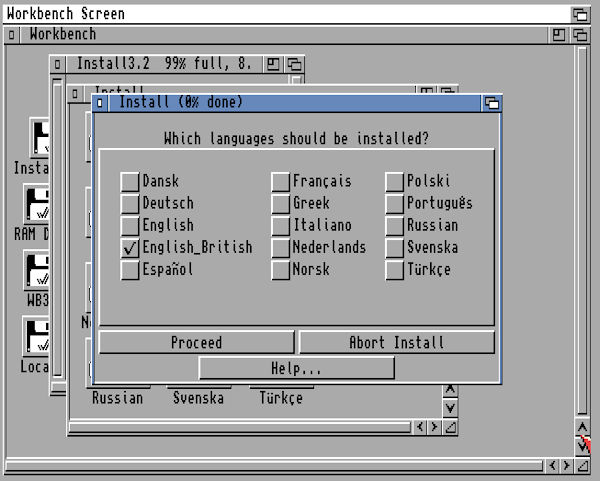600x481 pixels.
Task: Check the Deutsch language option
Action: click(x=130, y=204)
